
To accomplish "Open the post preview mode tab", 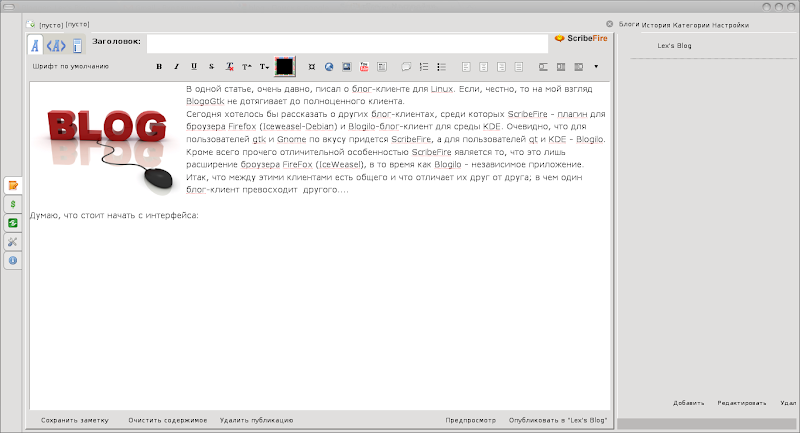I will [77, 46].
